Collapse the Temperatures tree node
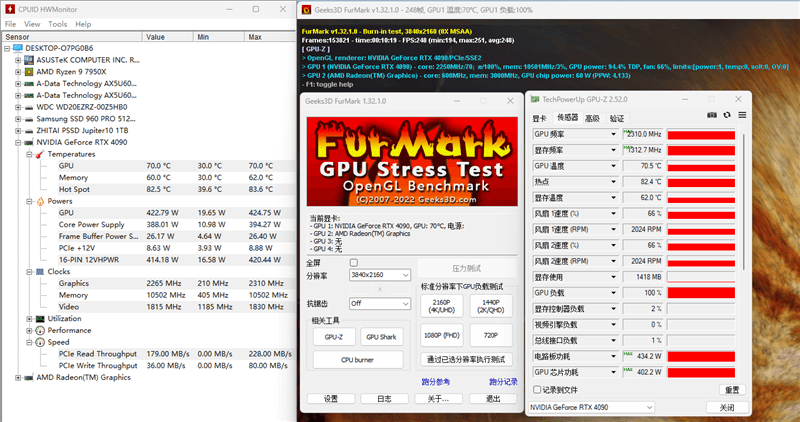Viewport: 800px width, 422px height. [29, 154]
